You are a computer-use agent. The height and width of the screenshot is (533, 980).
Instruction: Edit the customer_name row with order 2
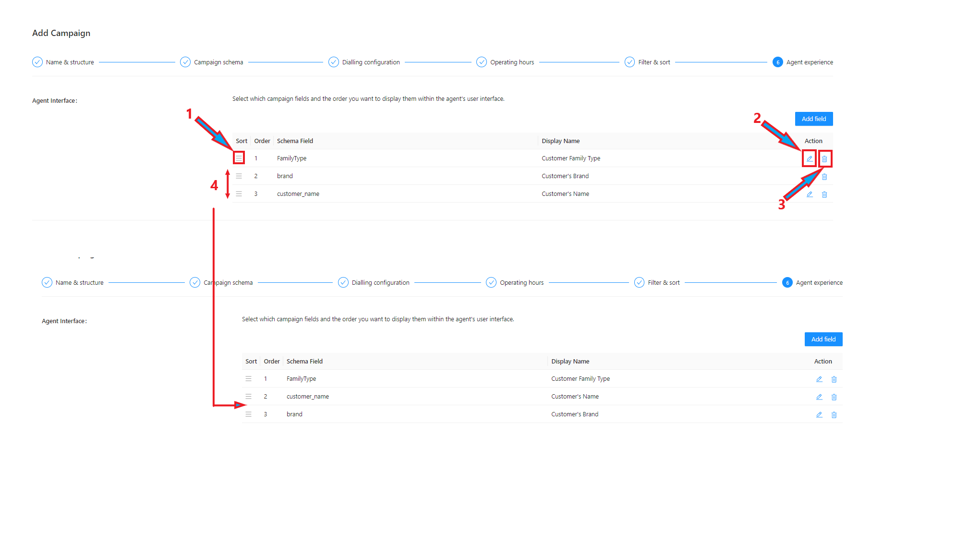point(819,397)
